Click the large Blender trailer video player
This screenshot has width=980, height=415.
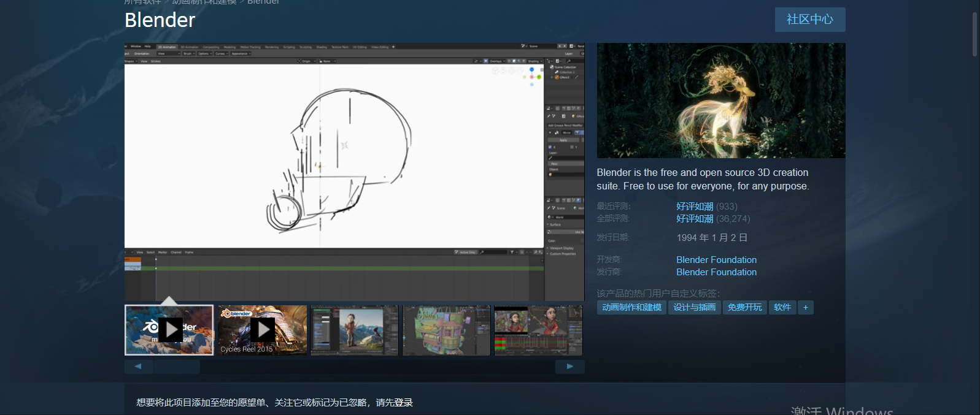click(x=354, y=172)
